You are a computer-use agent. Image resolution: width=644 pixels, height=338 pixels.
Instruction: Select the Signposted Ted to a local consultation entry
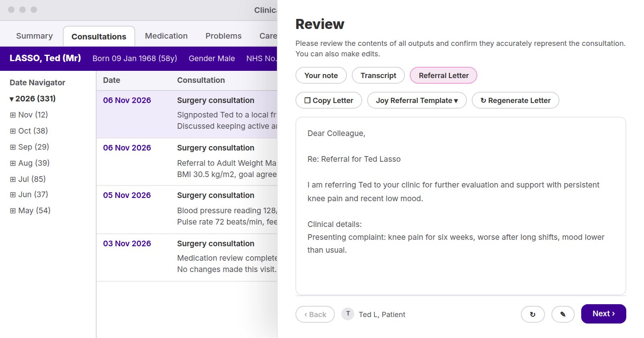pos(187,114)
